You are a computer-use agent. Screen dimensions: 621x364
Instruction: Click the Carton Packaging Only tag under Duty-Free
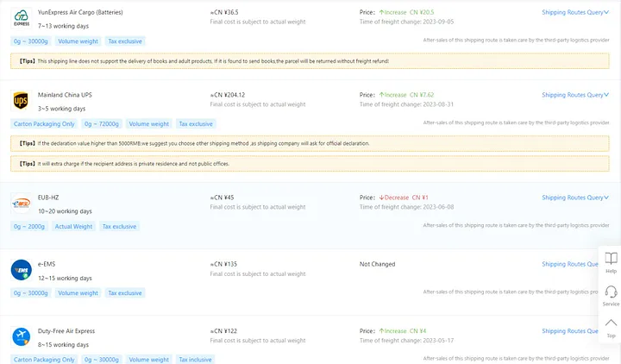tap(44, 360)
